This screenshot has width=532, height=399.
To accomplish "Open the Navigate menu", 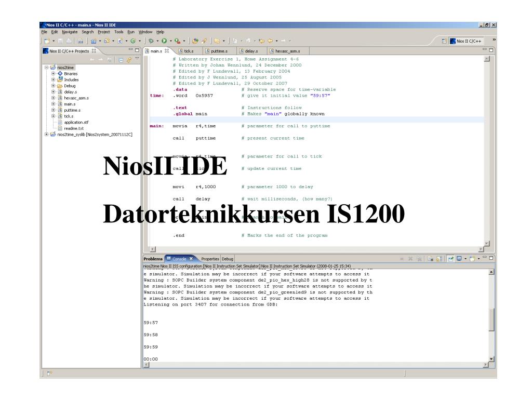I will coord(70,32).
